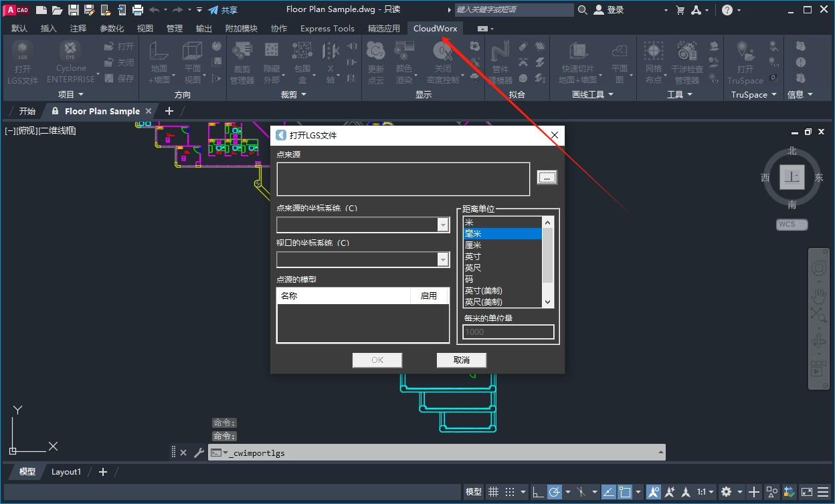Click the Save file icon in quick access toolbar

(x=73, y=10)
